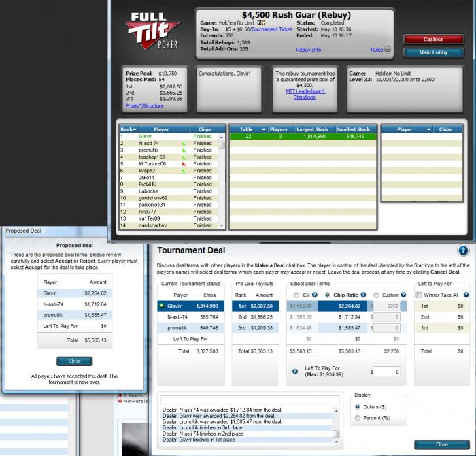
Task: Click the red flag icon next to MrTorture06
Action: (184, 164)
